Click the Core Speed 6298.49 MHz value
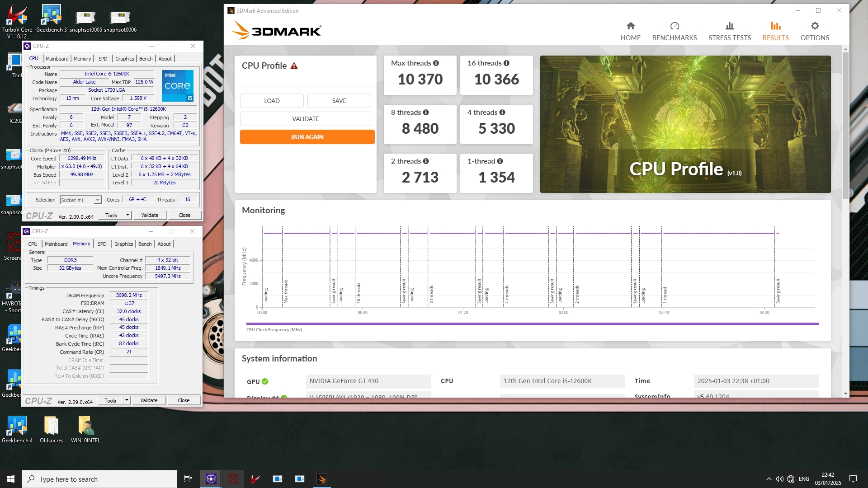The width and height of the screenshot is (868, 488). (82, 159)
